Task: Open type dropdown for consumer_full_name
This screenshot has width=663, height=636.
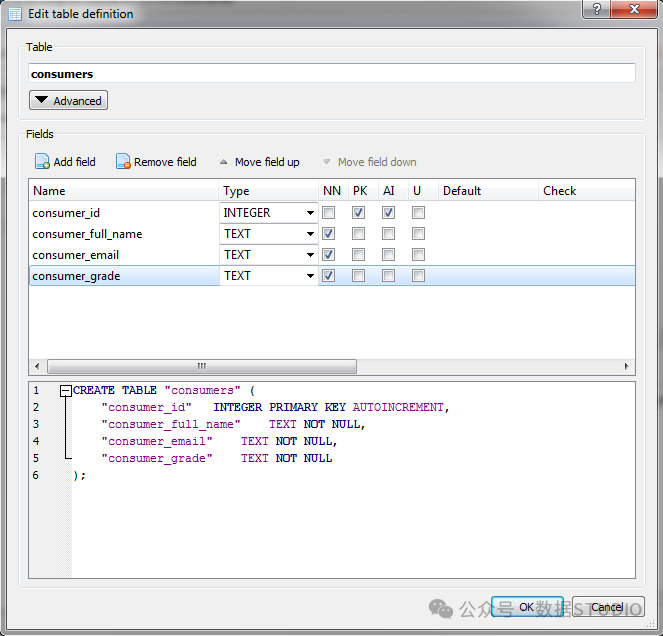Action: [310, 234]
